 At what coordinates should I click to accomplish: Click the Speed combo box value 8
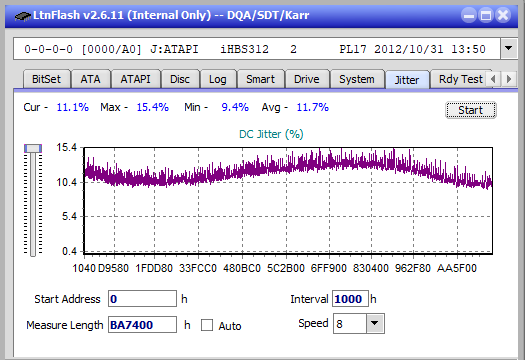pyautogui.click(x=350, y=323)
